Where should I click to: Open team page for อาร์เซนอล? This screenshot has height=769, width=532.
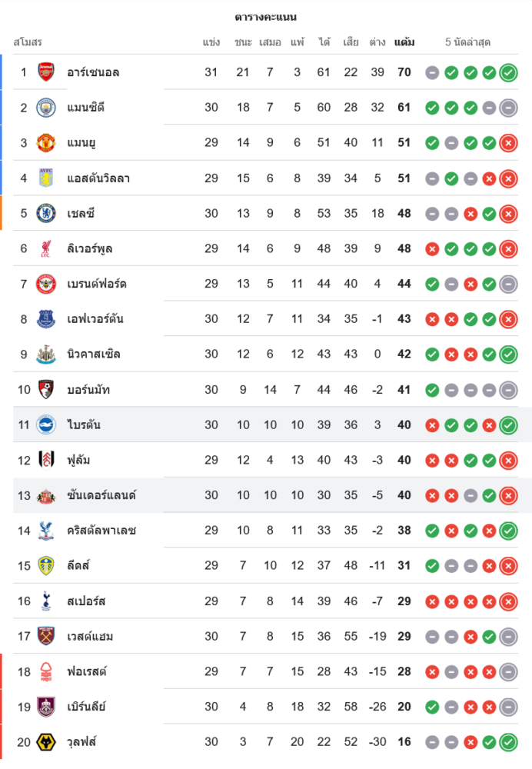click(x=93, y=72)
